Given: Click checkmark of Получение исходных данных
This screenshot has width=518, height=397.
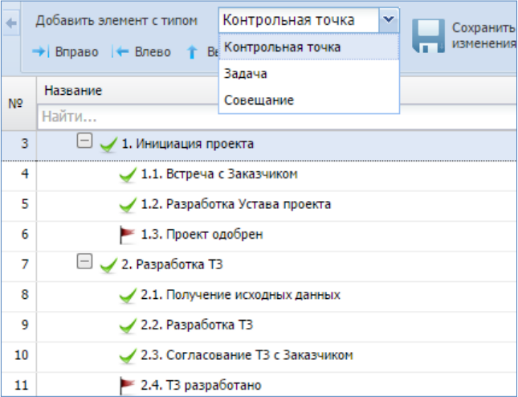Looking at the screenshot, I should [x=127, y=295].
